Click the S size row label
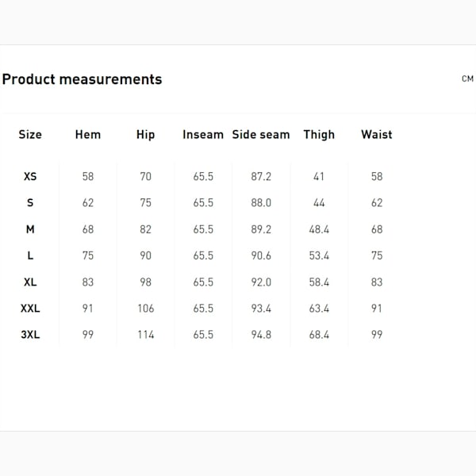Viewport: 476px width, 476px height. coord(30,203)
